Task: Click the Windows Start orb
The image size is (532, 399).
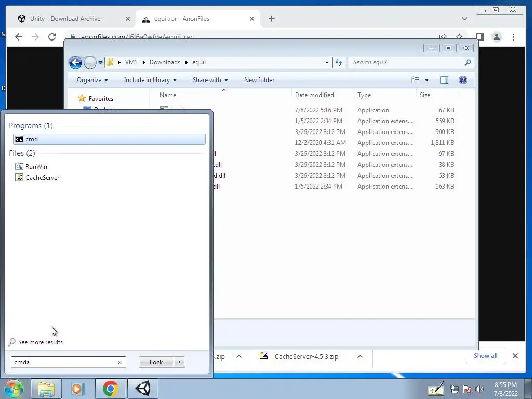Action: click(14, 389)
